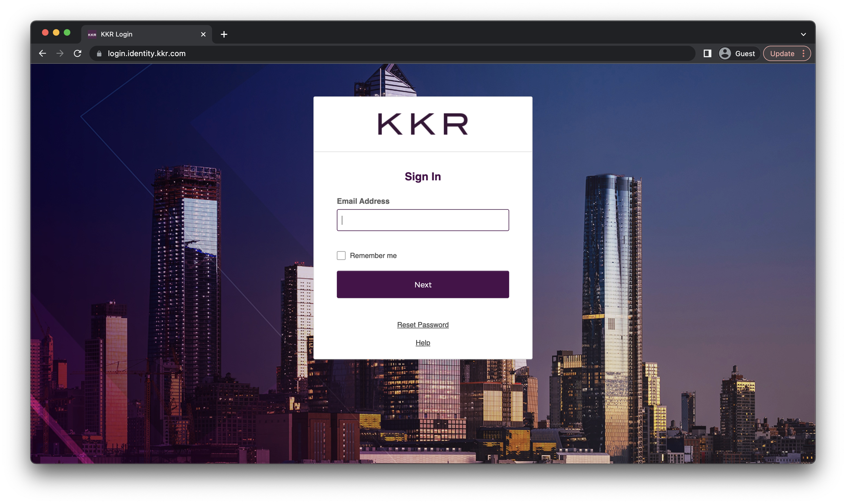Close the window with red button
846x504 pixels.
[x=45, y=32]
